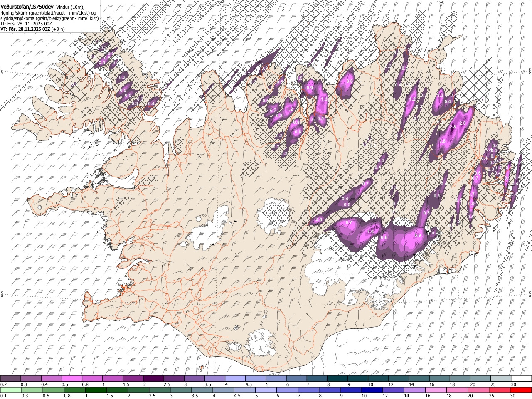Click the snow legend swatch starting at 3
The height and width of the screenshot is (399, 532).
pyautogui.click(x=194, y=378)
